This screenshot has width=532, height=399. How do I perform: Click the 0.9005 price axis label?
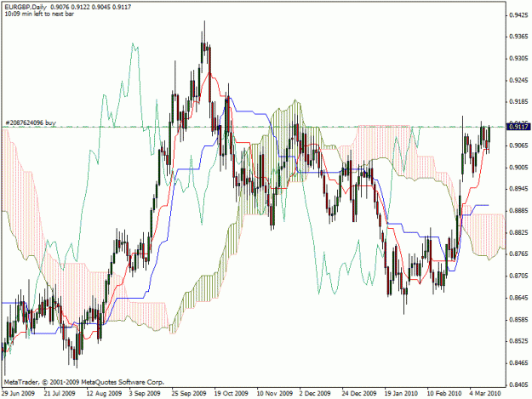click(519, 167)
